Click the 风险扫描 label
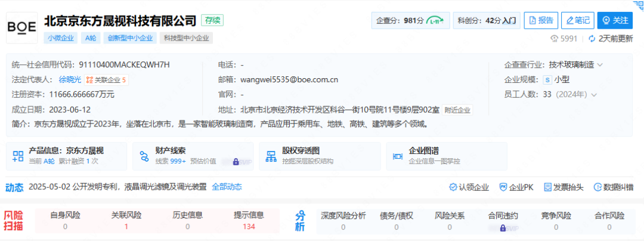 tap(14, 221)
